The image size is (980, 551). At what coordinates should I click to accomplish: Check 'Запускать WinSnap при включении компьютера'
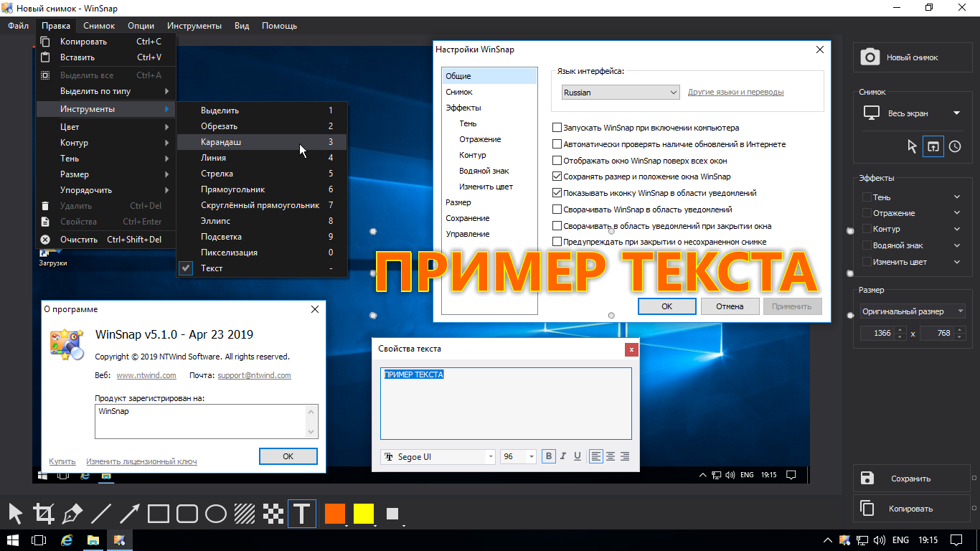(x=557, y=128)
